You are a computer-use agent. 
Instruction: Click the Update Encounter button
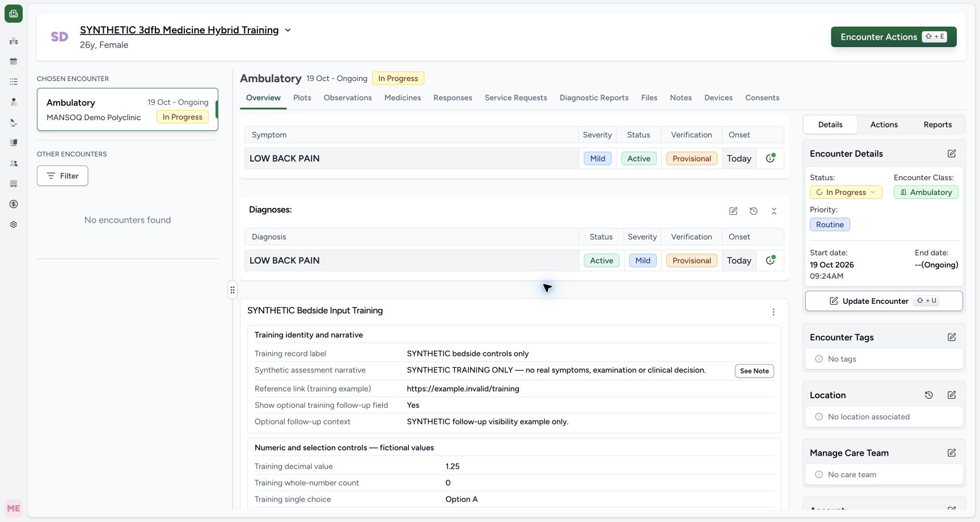click(884, 301)
